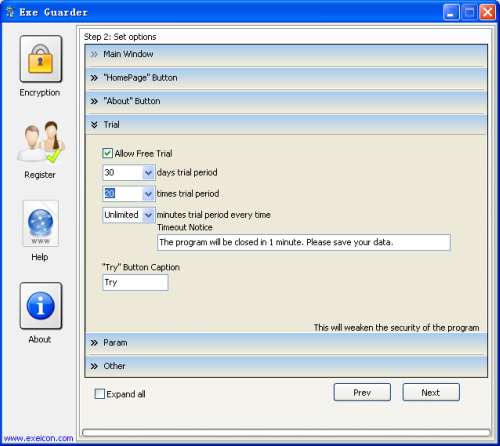
Task: Open the About info icon
Action: coord(41,306)
